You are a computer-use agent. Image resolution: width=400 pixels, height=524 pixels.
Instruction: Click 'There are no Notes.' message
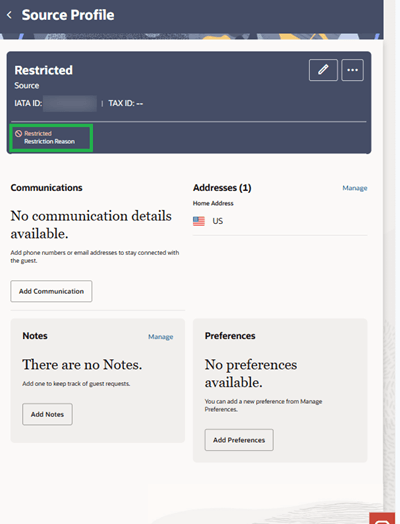tap(82, 365)
